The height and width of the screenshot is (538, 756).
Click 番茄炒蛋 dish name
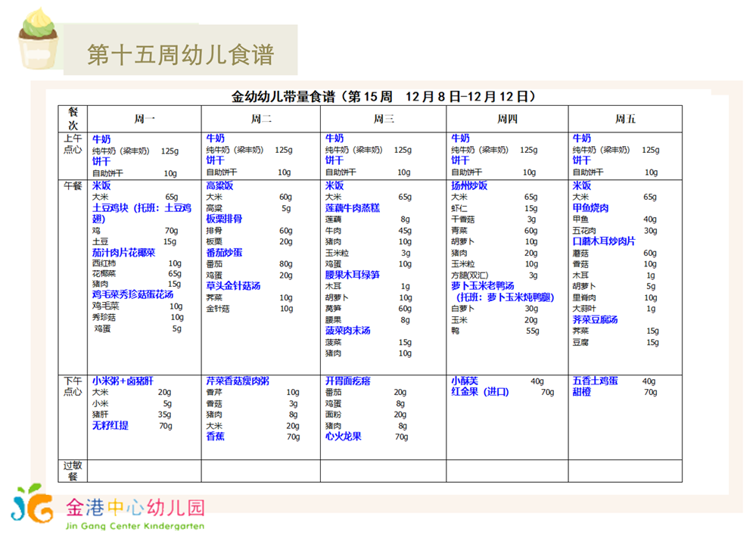click(224, 253)
